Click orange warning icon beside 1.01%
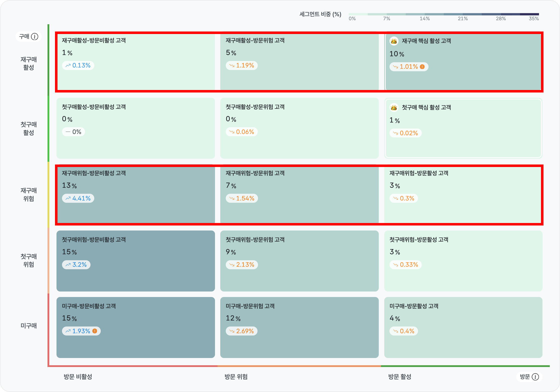Image resolution: width=560 pixels, height=392 pixels. [422, 67]
